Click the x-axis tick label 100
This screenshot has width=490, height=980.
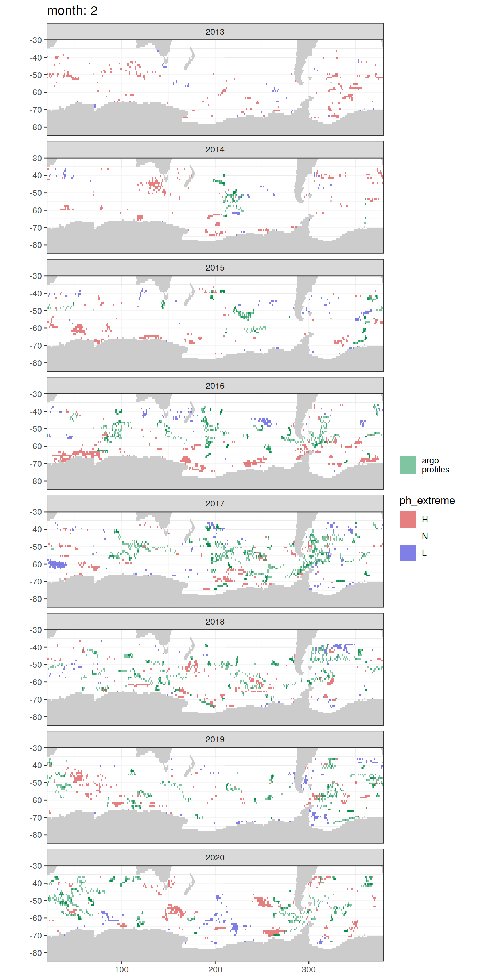(121, 969)
